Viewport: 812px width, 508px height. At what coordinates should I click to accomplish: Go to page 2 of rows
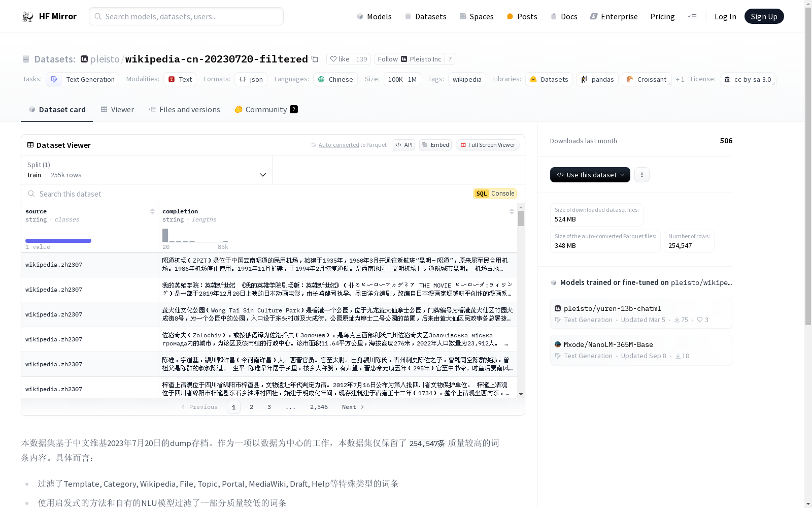[x=251, y=407]
